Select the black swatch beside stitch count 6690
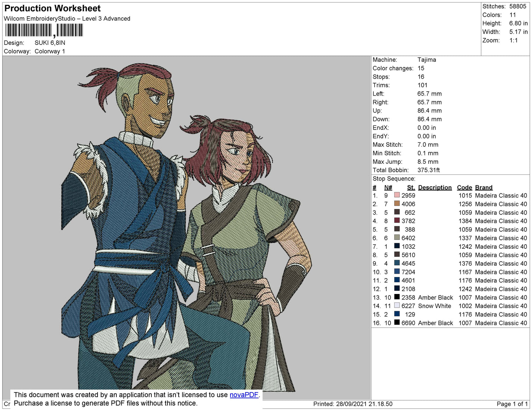 pyautogui.click(x=397, y=323)
